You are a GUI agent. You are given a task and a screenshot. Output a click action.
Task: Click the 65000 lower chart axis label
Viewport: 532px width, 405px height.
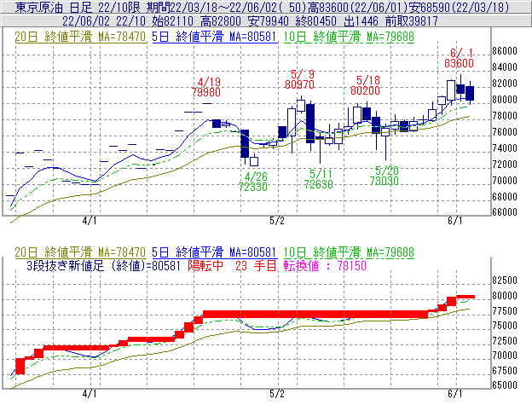pyautogui.click(x=505, y=385)
